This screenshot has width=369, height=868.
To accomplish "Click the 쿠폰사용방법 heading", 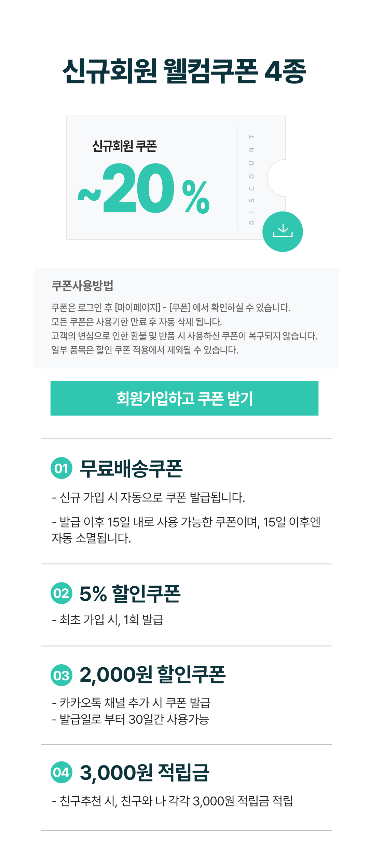I will 82,285.
